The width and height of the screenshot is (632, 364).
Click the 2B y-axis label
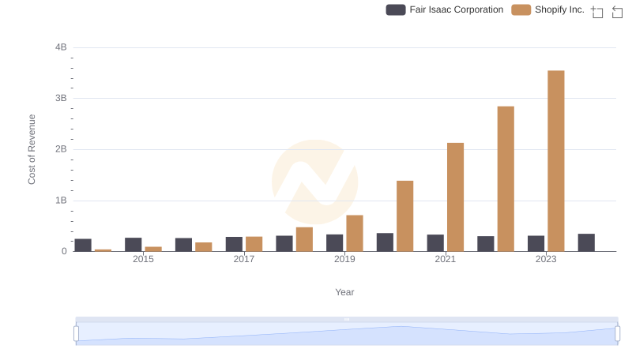tap(61, 149)
